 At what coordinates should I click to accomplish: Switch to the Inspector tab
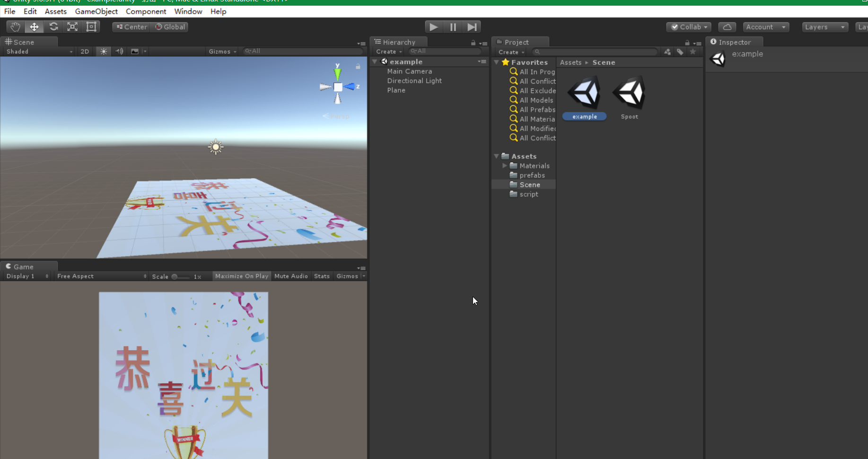pos(734,42)
